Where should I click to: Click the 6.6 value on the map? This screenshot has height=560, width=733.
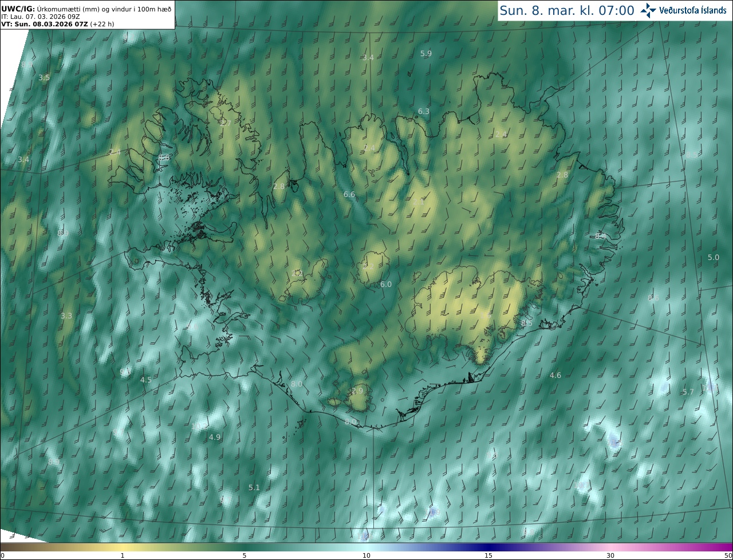(349, 195)
